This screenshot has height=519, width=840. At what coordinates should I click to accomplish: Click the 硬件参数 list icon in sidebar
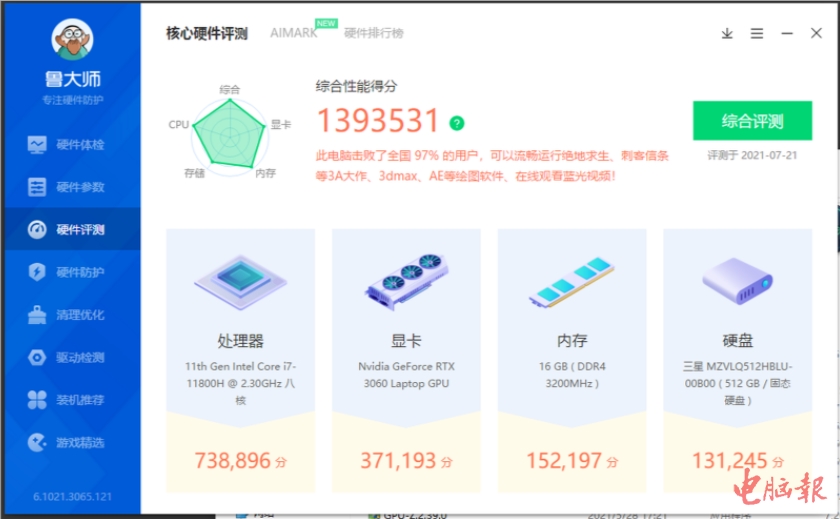(37, 187)
